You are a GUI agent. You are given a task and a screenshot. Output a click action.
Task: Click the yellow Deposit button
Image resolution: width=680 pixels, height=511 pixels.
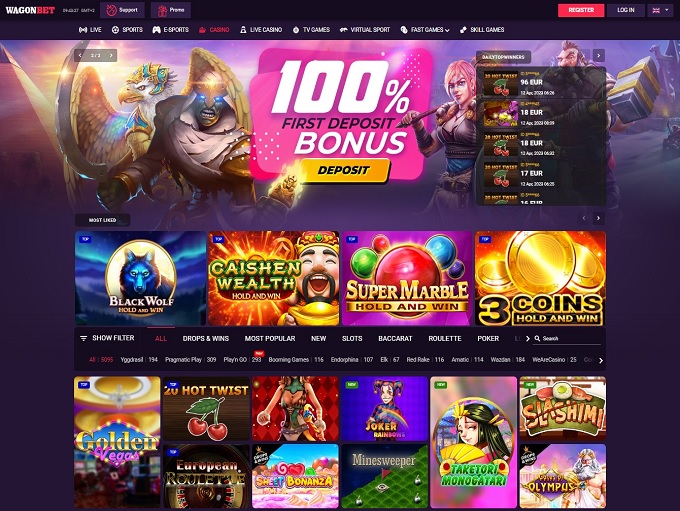pos(344,170)
